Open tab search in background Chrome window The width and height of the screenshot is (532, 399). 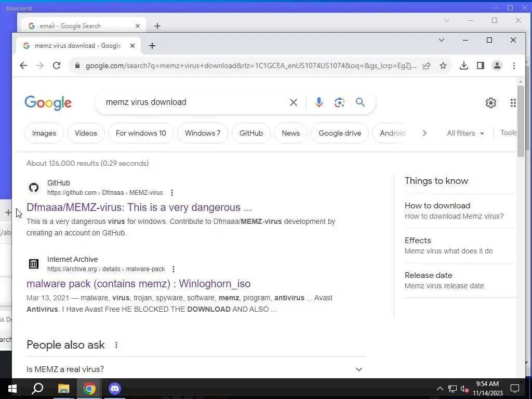(446, 20)
